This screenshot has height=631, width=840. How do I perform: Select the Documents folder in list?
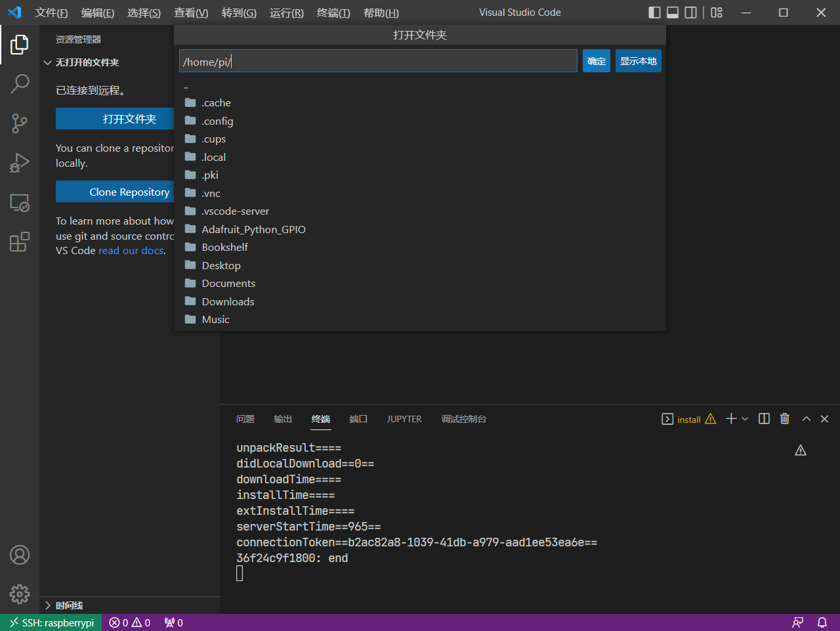[x=228, y=284]
